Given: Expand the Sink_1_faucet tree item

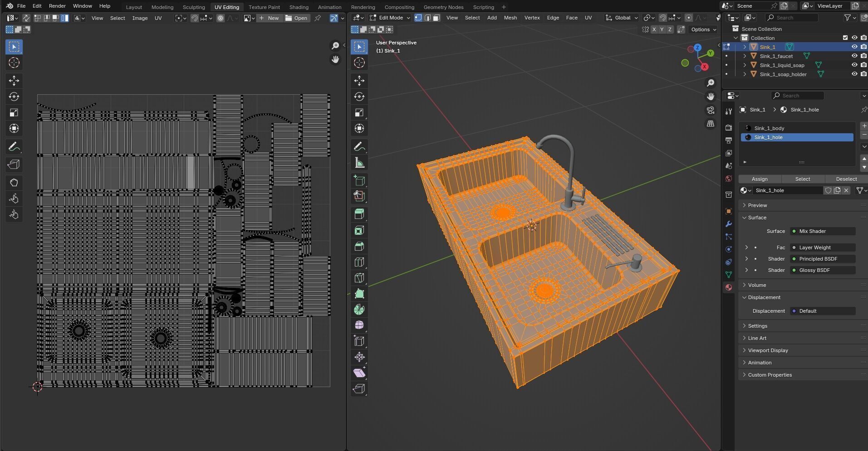Looking at the screenshot, I should (x=745, y=56).
